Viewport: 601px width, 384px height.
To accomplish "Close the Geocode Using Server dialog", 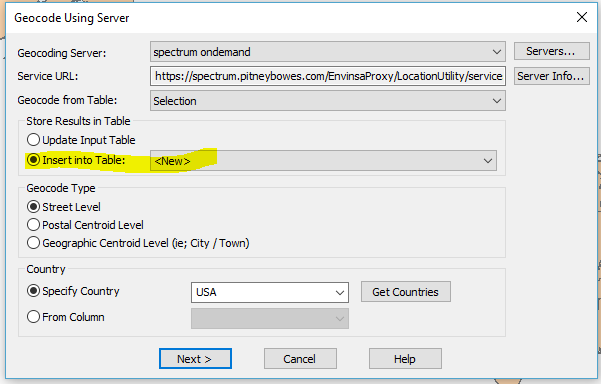I will pos(582,17).
